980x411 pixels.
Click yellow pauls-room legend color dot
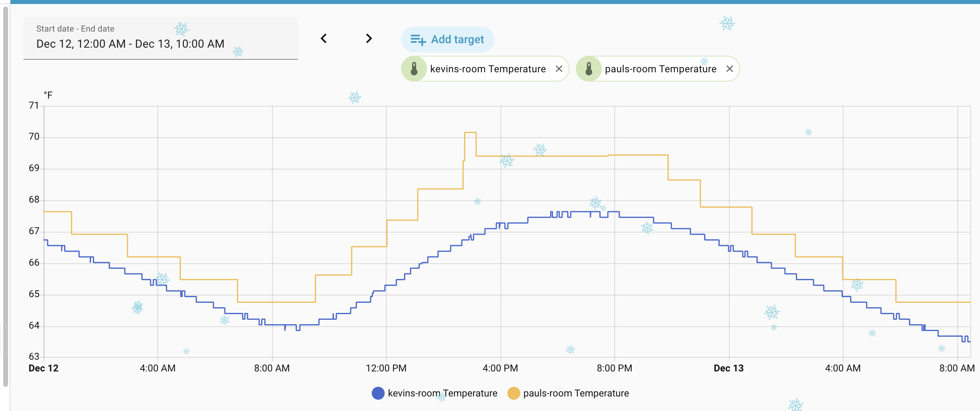tap(513, 393)
